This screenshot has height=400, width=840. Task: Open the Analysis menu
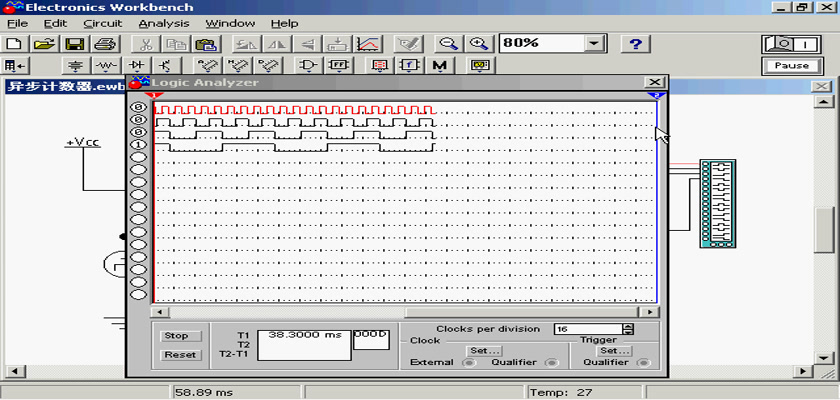(163, 23)
